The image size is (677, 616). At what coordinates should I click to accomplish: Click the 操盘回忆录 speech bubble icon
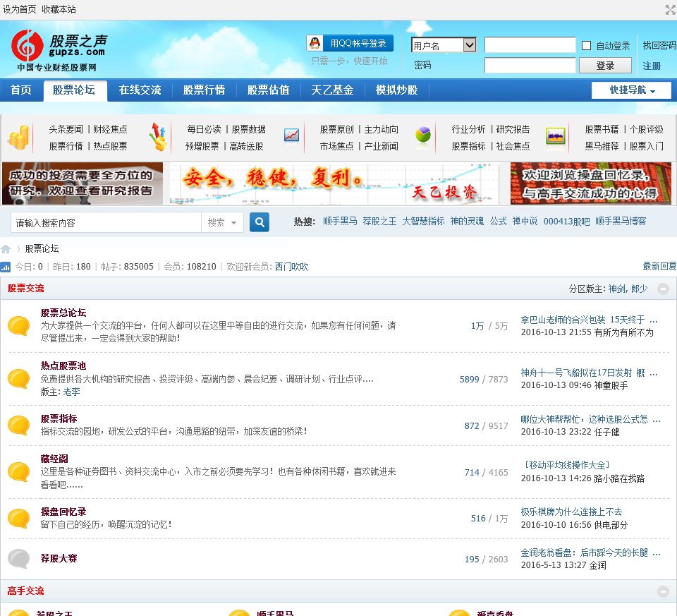pyautogui.click(x=19, y=519)
